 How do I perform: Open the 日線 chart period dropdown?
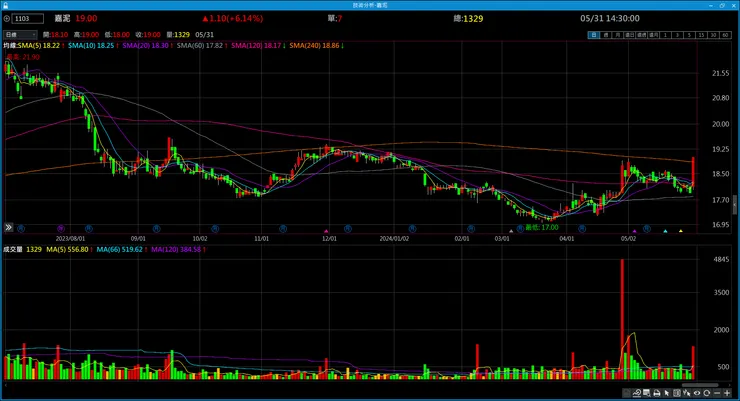pyautogui.click(x=20, y=35)
